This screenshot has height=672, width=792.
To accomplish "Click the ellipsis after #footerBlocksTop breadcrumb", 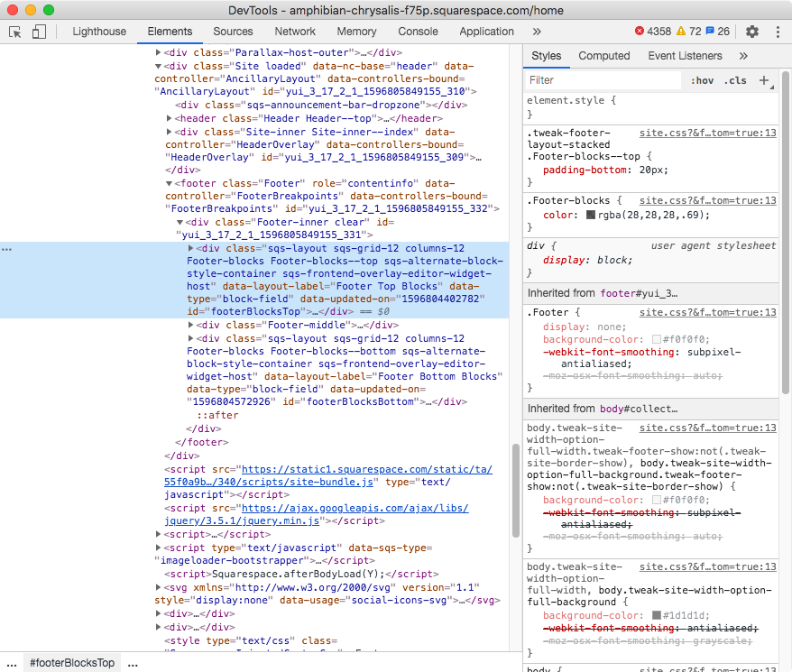I will pyautogui.click(x=133, y=663).
